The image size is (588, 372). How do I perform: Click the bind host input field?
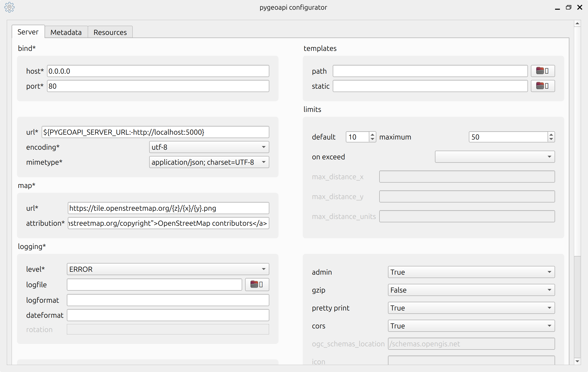pos(158,71)
